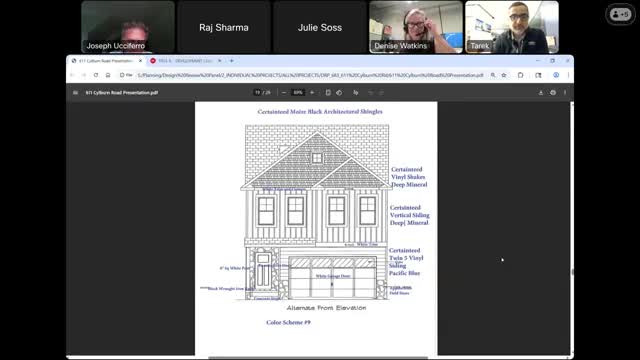This screenshot has width=640, height=360.
Task: Close the second browser tab
Action: click(x=220, y=61)
